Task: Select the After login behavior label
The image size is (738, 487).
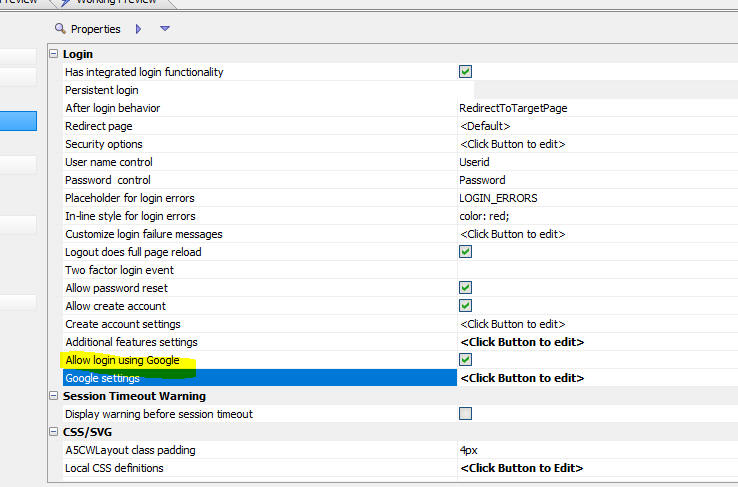Action: pyautogui.click(x=112, y=108)
